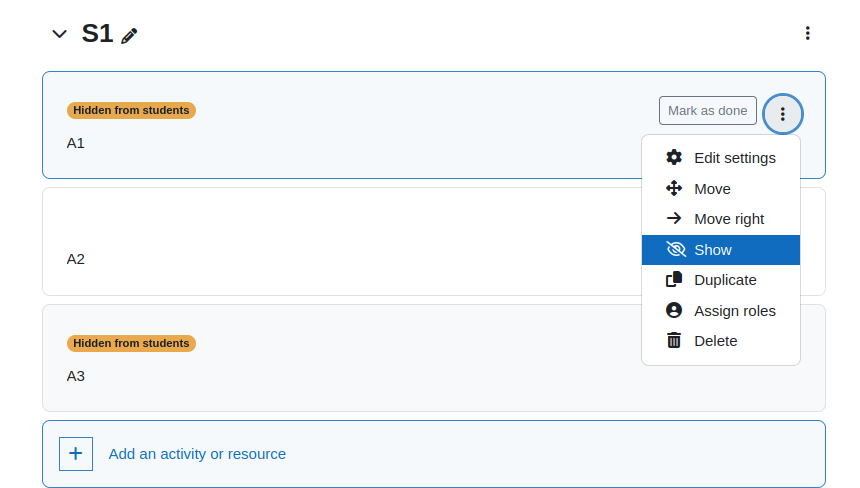
Task: Click the plus icon to add activity
Action: 76,454
